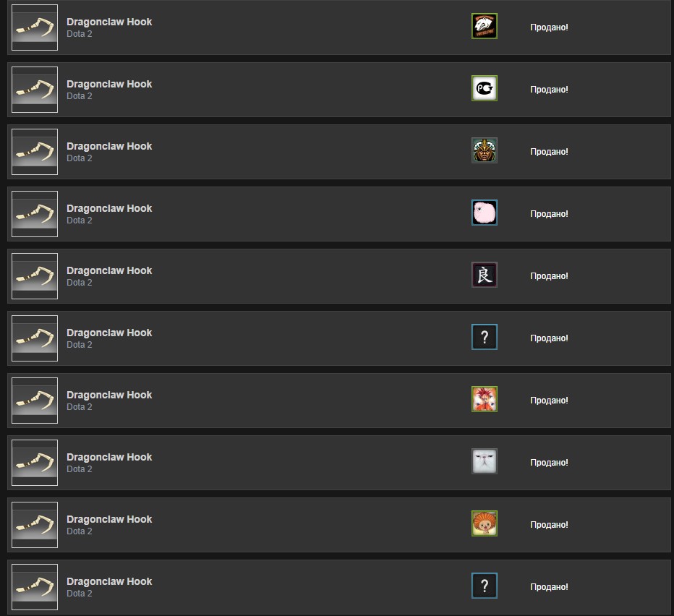The width and height of the screenshot is (674, 616).
Task: Open the white cat face avatar
Action: (x=484, y=461)
